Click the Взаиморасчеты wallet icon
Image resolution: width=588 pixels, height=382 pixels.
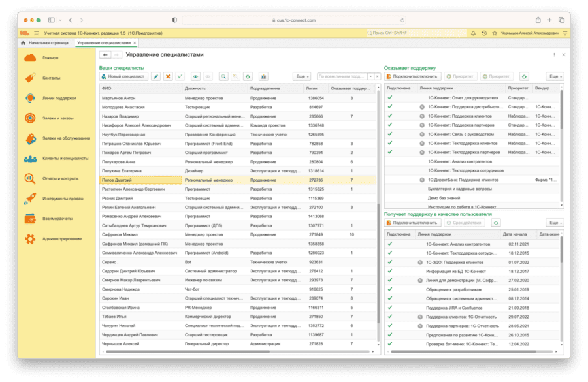30,219
